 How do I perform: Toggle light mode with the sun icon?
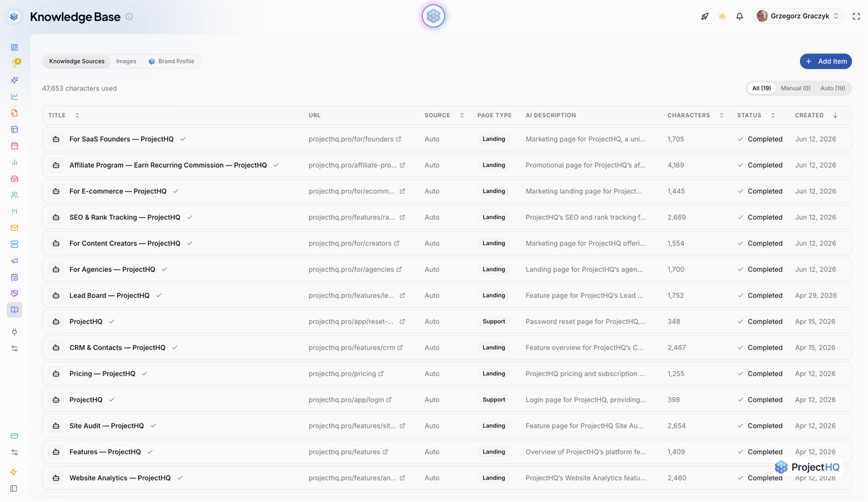722,16
